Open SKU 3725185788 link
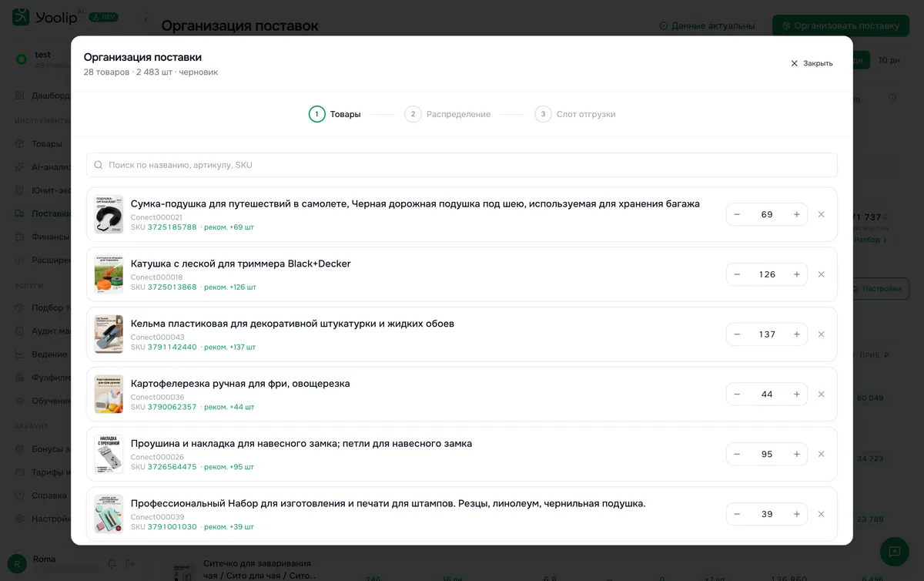 (172, 227)
